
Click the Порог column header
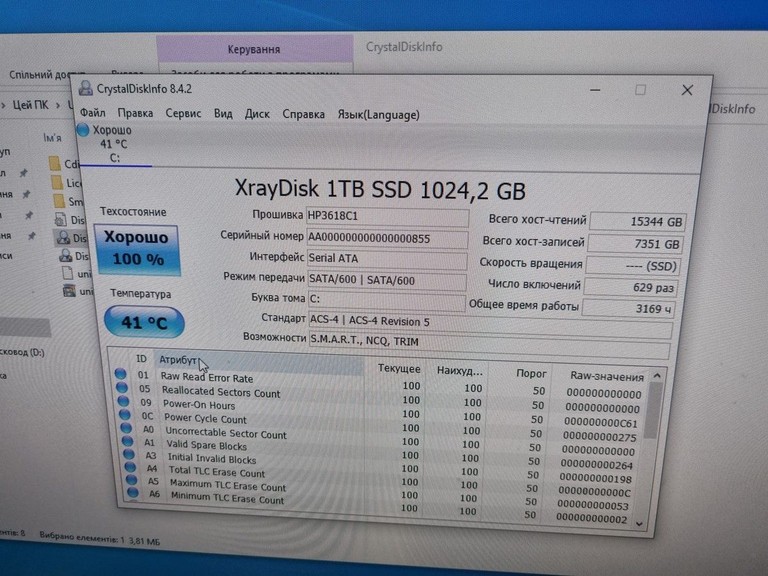[x=531, y=373]
